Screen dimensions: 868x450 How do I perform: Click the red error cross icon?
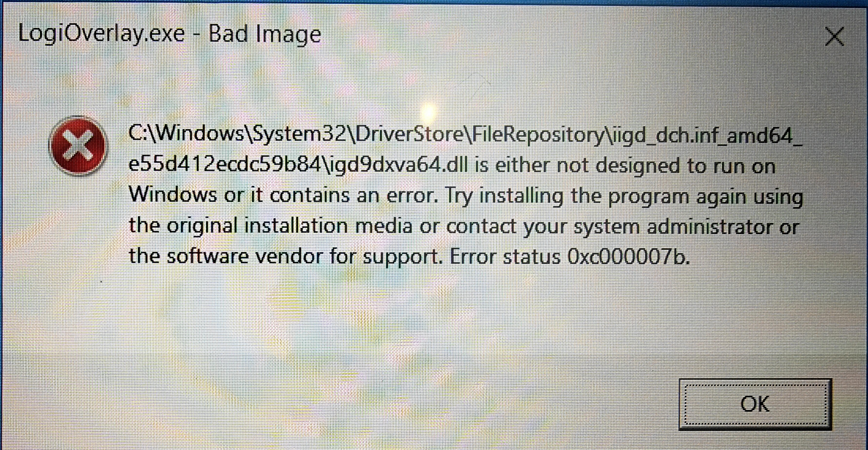[x=77, y=146]
